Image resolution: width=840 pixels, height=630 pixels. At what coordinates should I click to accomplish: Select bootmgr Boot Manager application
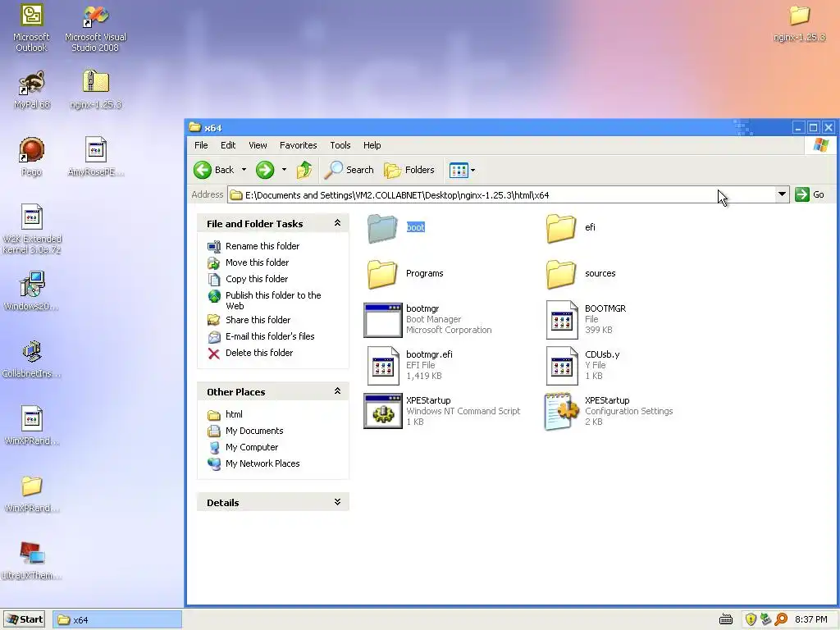click(x=427, y=320)
